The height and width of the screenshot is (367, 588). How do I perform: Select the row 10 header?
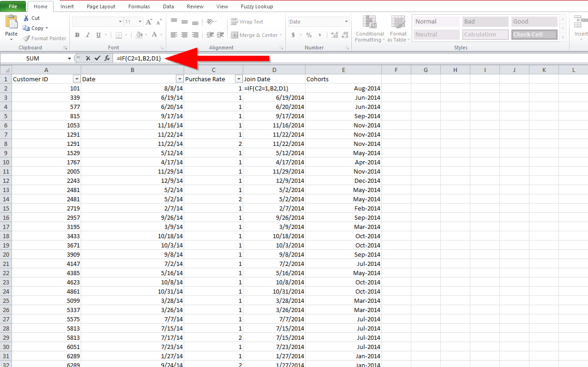6,162
